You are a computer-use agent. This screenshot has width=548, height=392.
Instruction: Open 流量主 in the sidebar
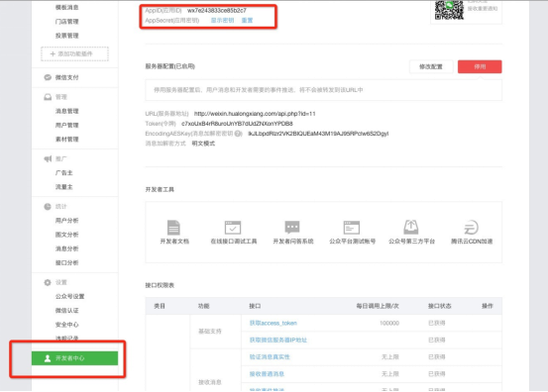click(64, 187)
